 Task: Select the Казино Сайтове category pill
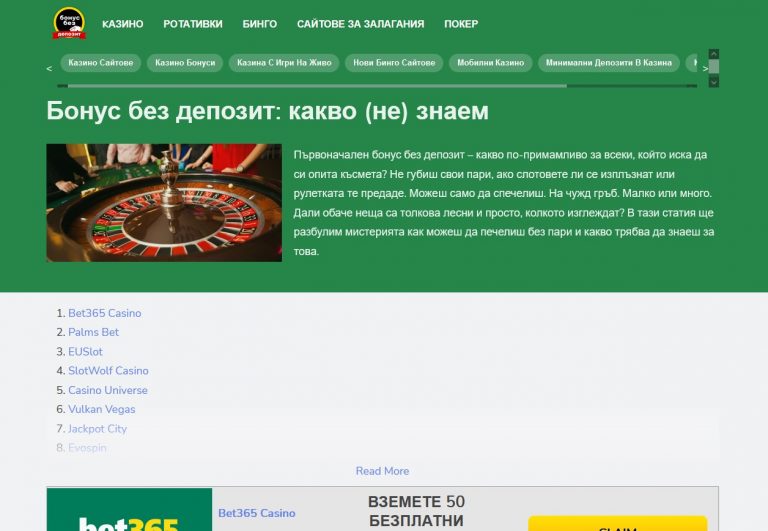pos(101,63)
